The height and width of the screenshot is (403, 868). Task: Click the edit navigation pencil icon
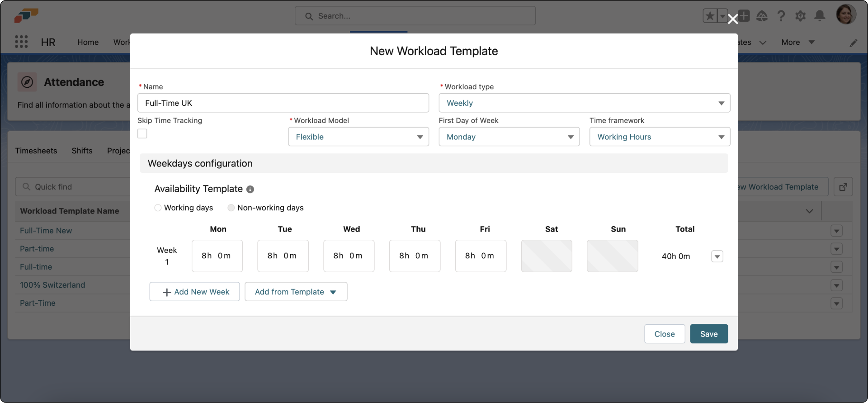pos(853,43)
